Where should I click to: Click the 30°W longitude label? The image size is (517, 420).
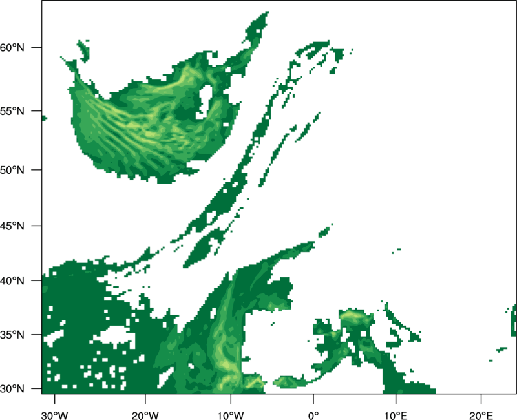[54, 415]
